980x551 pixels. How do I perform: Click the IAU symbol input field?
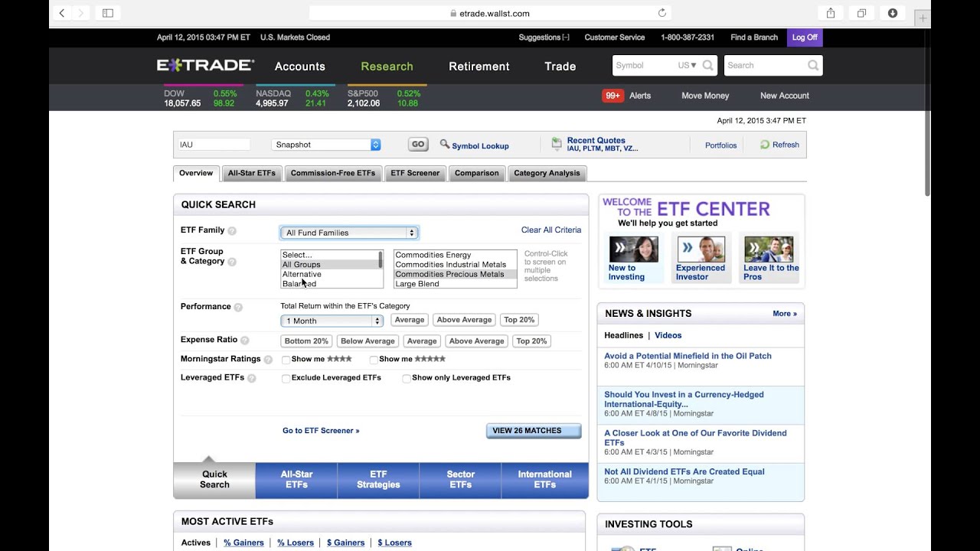[213, 143]
